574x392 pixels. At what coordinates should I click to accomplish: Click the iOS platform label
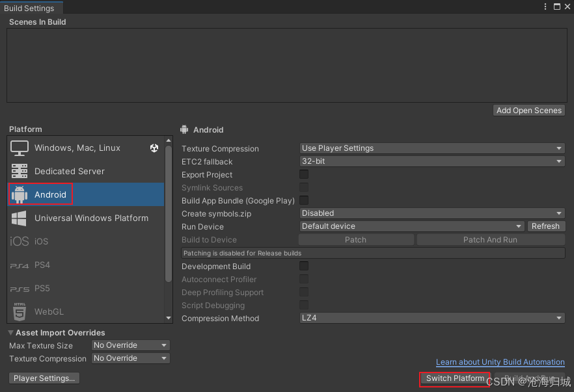42,241
